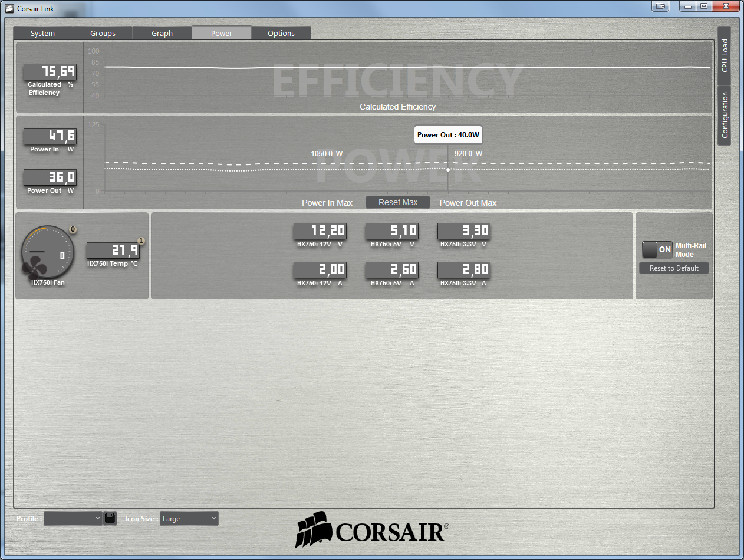Click the Calculated Efficiency 75,69 readout

[50, 72]
